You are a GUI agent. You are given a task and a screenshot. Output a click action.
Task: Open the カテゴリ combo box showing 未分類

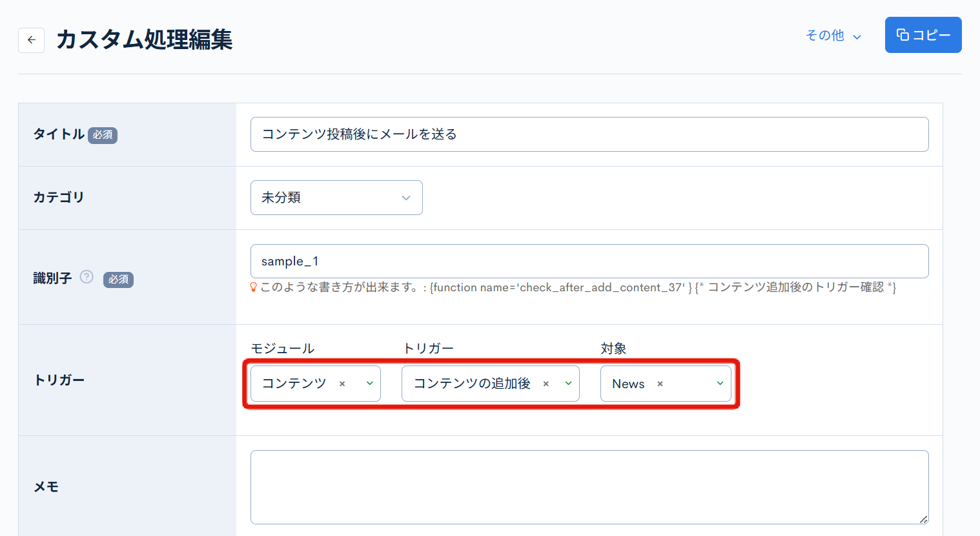336,198
